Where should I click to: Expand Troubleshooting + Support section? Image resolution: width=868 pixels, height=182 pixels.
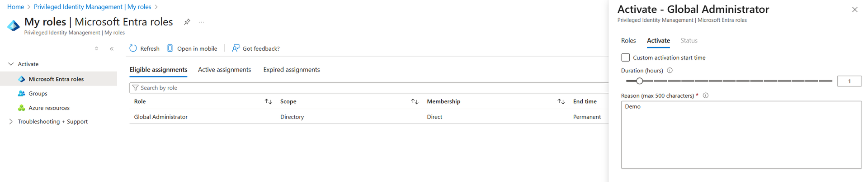(11, 122)
